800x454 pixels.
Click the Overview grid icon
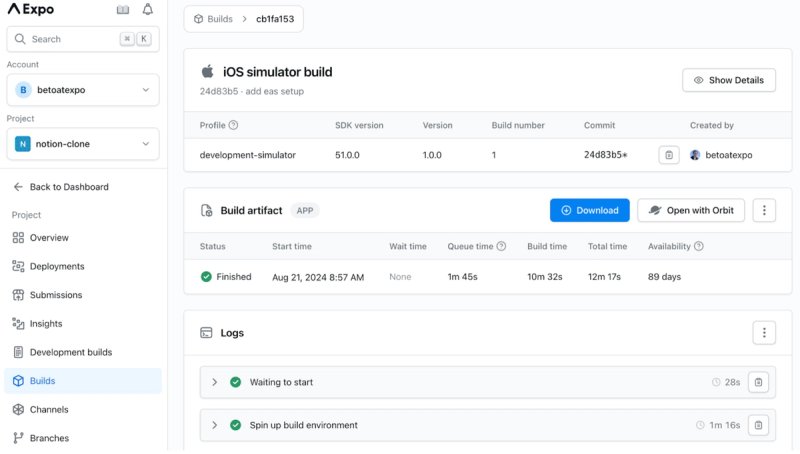[18, 238]
